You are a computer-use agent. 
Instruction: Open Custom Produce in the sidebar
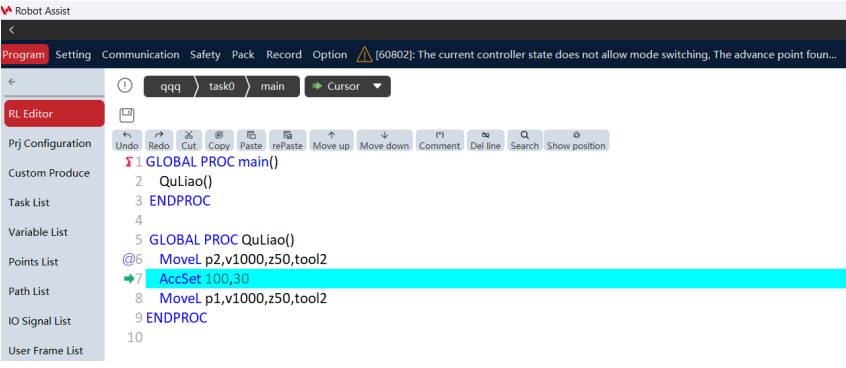click(49, 173)
